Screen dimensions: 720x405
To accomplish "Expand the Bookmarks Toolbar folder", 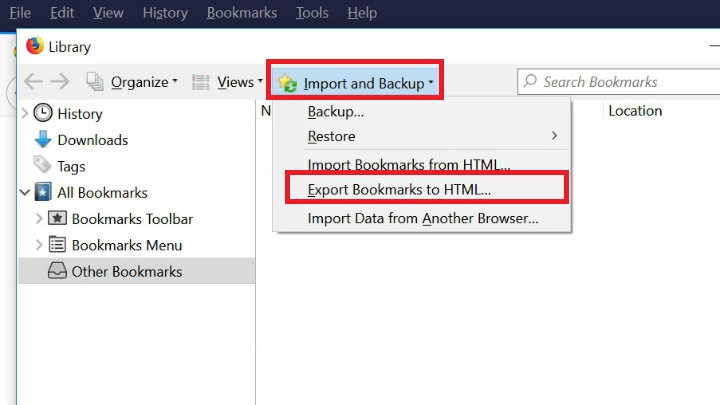I will tap(39, 218).
